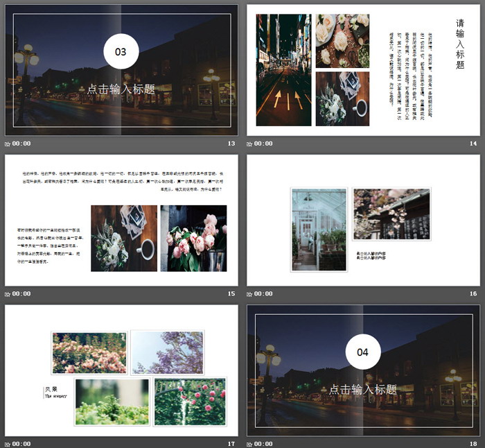Click the white 04 circle on slide 18
The image size is (485, 448).
[363, 352]
